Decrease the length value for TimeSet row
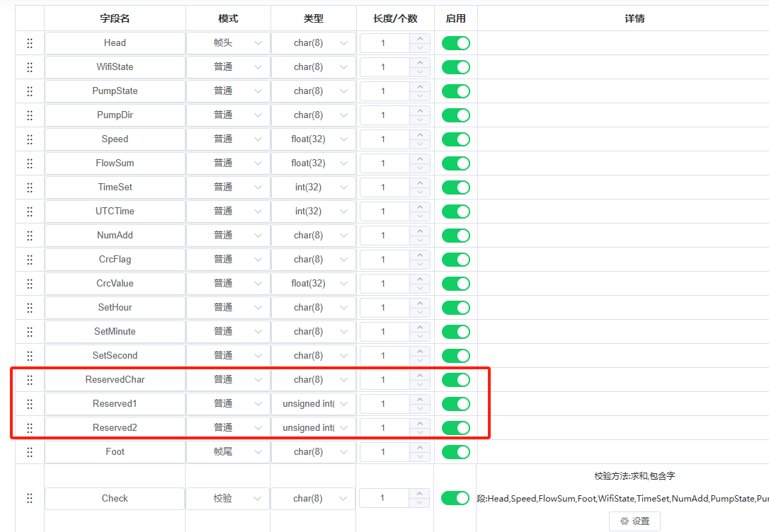769x532 pixels. pyautogui.click(x=421, y=192)
